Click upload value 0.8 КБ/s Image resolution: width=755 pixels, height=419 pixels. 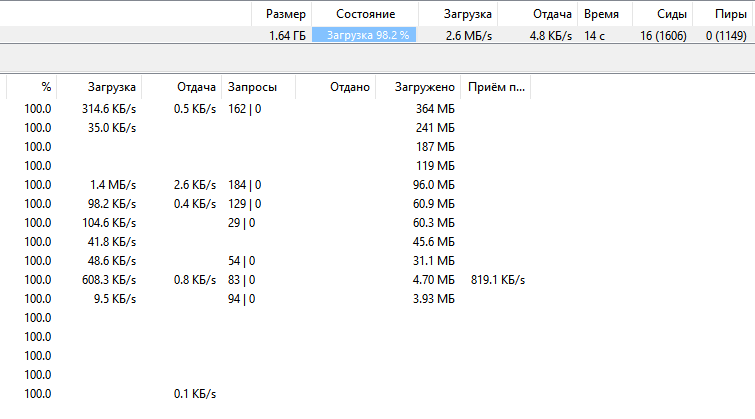(195, 280)
